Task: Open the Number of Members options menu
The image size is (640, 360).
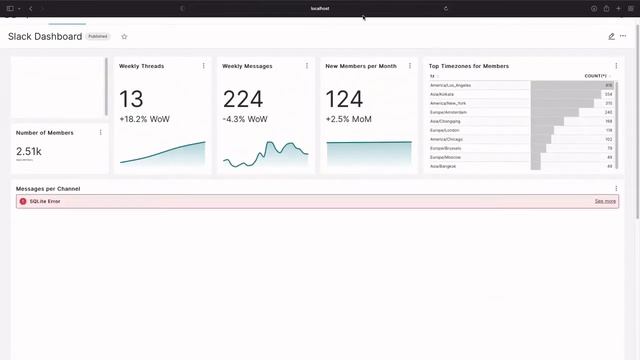Action: pos(101,133)
